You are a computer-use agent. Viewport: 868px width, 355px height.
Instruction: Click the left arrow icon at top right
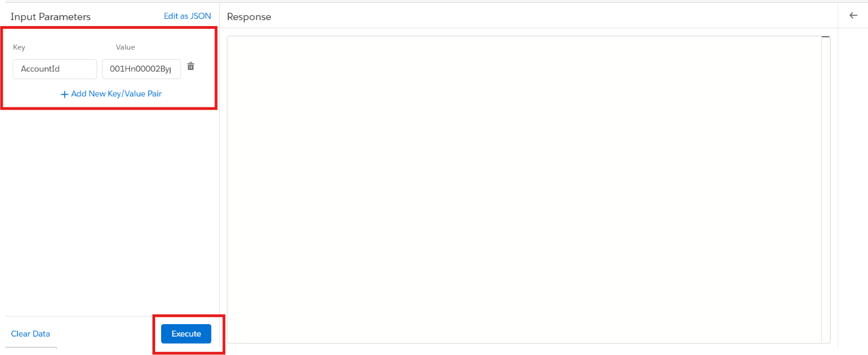(853, 16)
